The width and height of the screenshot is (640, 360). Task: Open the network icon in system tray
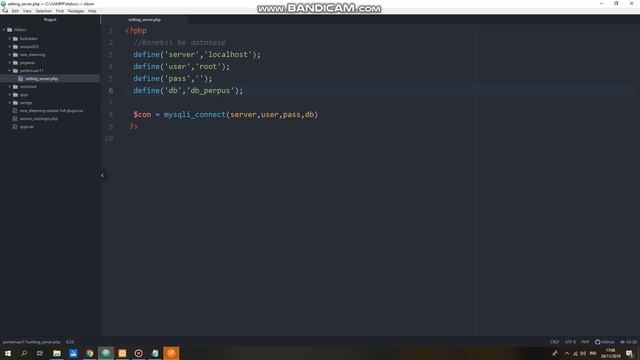coord(575,353)
